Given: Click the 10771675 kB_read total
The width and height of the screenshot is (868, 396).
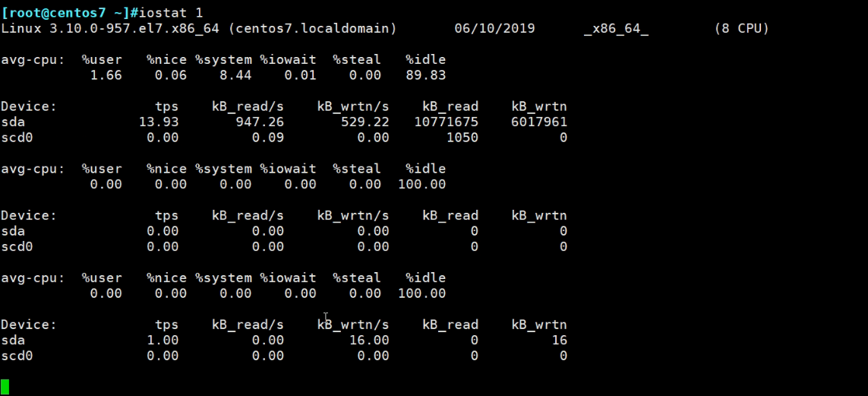Looking at the screenshot, I should point(446,122).
